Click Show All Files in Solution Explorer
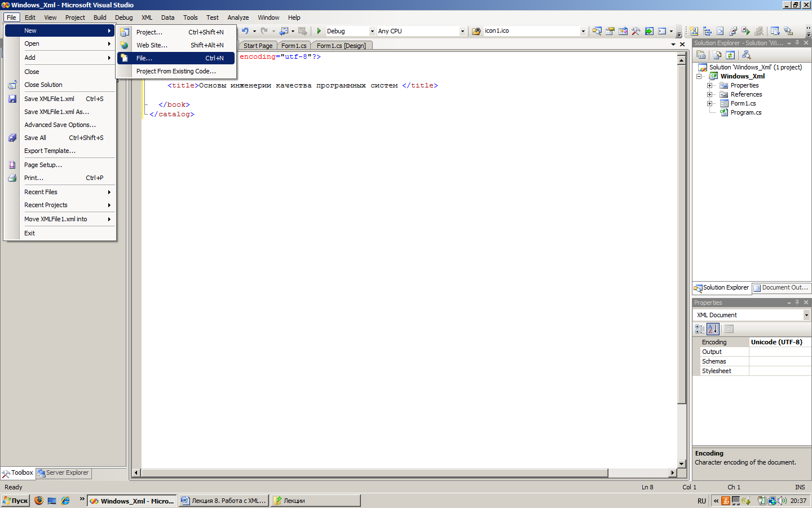The height and width of the screenshot is (508, 812). pos(717,55)
